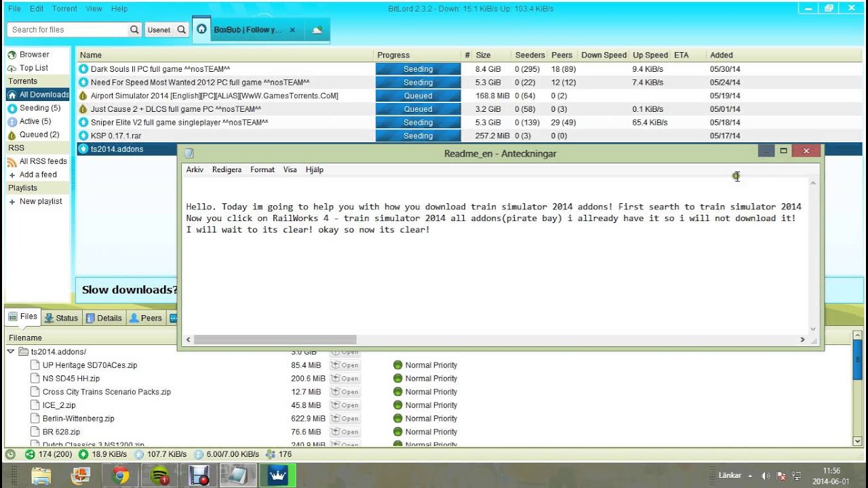Click the magnifier icon in Search for files
868x488 pixels.
point(134,30)
